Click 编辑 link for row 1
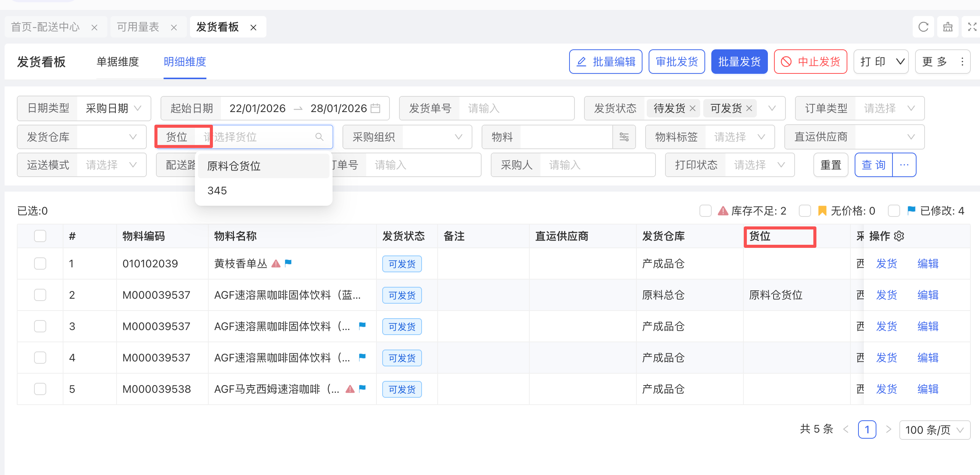Viewport: 980px width, 475px height. [x=928, y=264]
